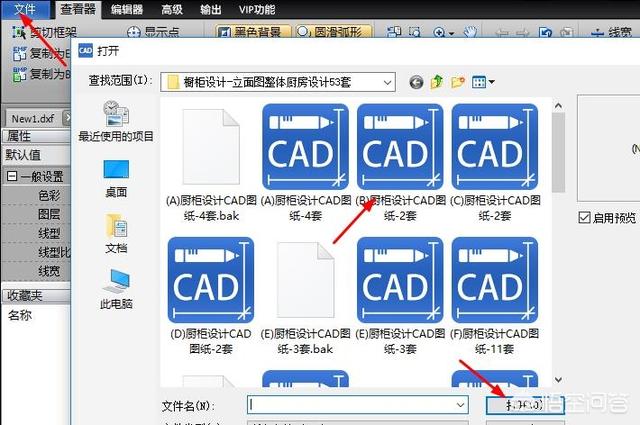Image resolution: width=640 pixels, height=425 pixels.
Task: Switch to the 编辑器 tab
Action: click(x=127, y=9)
